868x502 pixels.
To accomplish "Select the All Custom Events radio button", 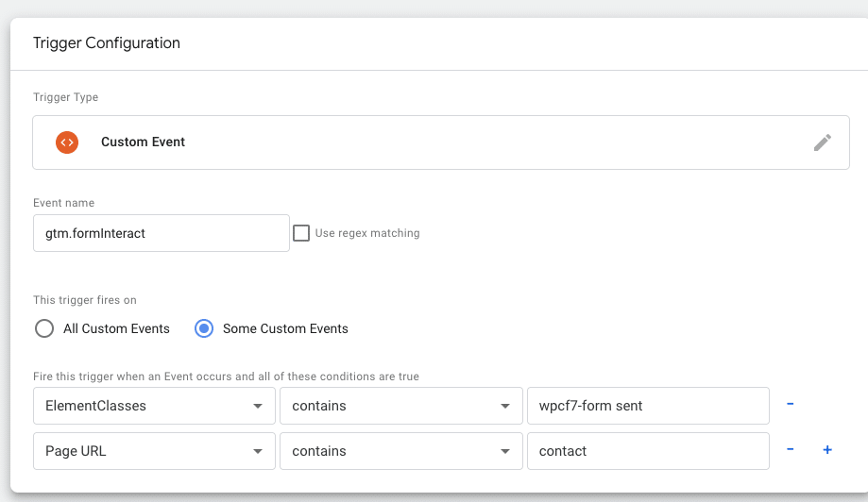I will tap(43, 328).
